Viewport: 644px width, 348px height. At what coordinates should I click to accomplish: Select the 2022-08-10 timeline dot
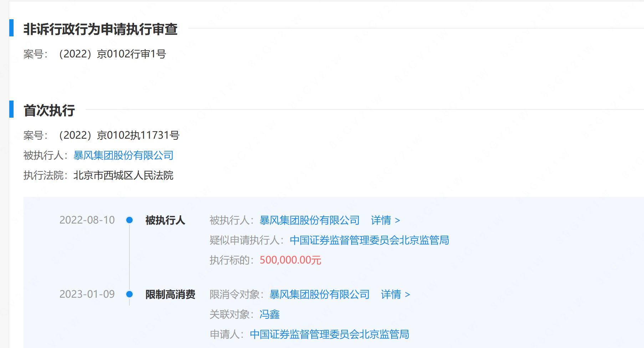pyautogui.click(x=129, y=220)
